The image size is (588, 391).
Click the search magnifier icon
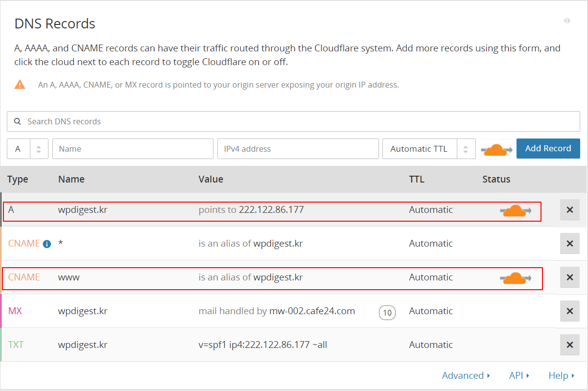click(x=18, y=121)
